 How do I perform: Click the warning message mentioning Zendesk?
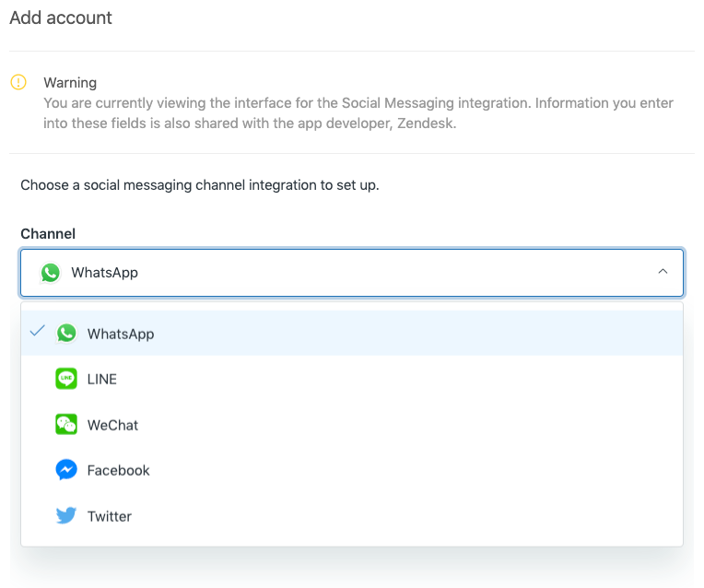(358, 112)
